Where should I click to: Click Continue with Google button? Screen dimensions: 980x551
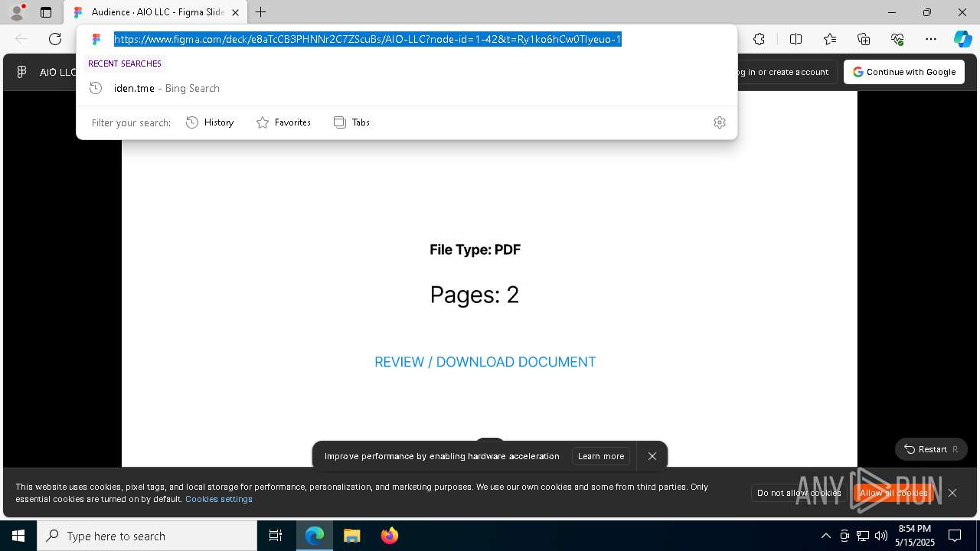(x=904, y=72)
